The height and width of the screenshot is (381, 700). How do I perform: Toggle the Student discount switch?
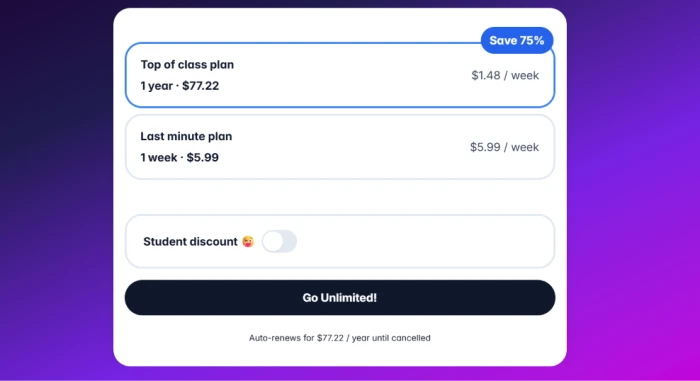point(279,242)
